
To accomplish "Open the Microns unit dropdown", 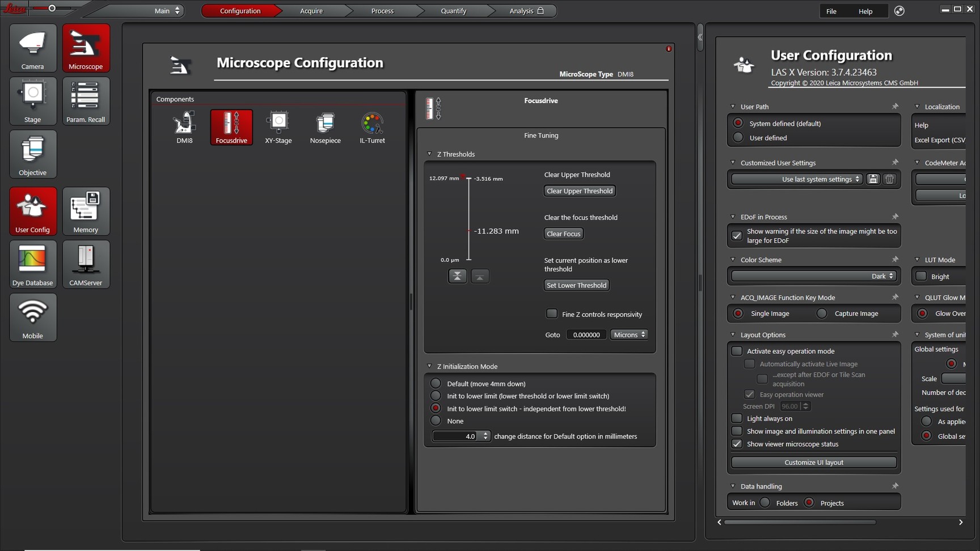I will coord(629,334).
